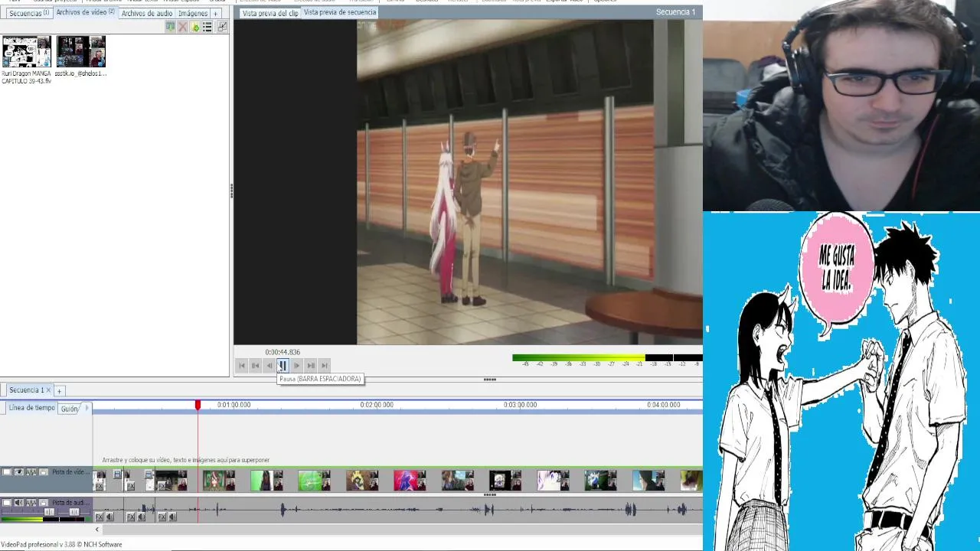The width and height of the screenshot is (980, 551).
Task: Mute the first audio clip
Action: click(109, 517)
